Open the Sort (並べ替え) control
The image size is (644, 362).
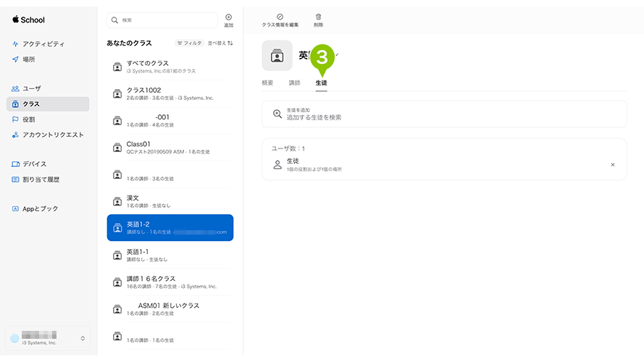[220, 43]
